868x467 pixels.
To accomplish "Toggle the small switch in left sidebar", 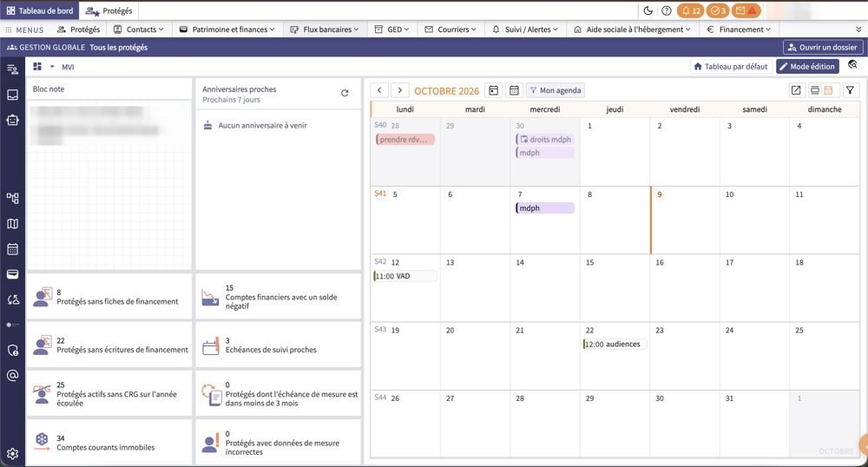I will (13, 325).
